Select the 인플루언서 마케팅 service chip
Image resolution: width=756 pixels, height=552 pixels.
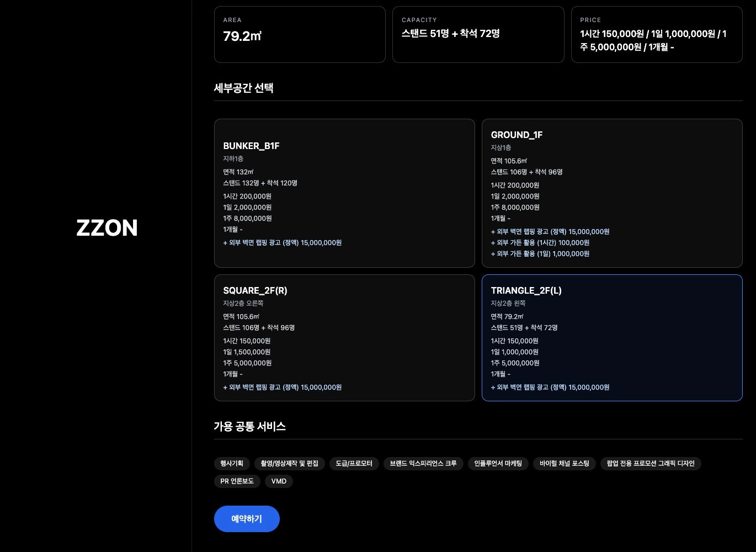tap(498, 464)
